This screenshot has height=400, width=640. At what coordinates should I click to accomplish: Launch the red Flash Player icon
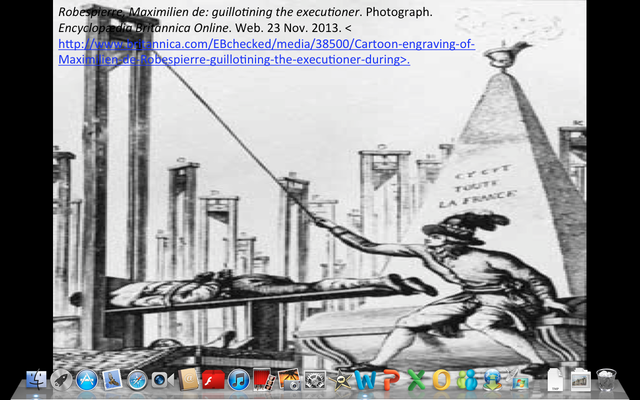coord(213,380)
